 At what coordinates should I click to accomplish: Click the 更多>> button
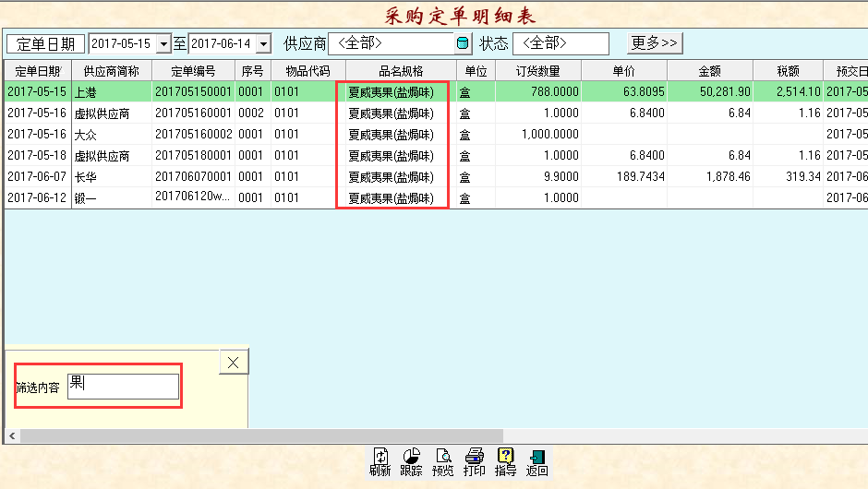[x=655, y=42]
